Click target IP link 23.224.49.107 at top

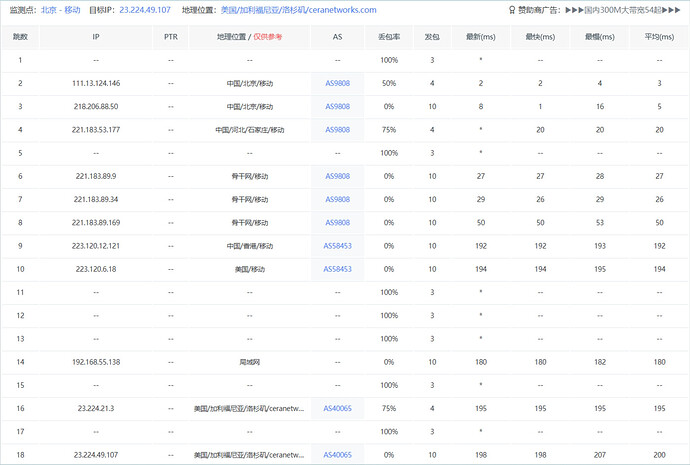145,10
